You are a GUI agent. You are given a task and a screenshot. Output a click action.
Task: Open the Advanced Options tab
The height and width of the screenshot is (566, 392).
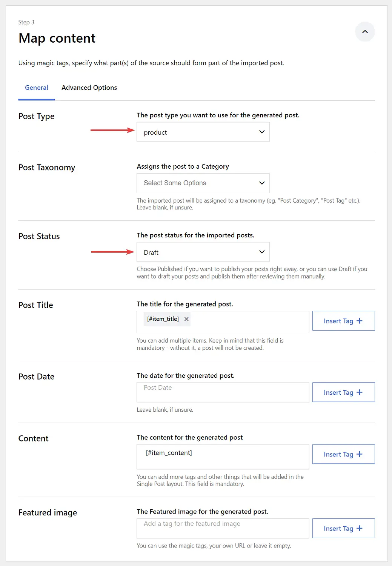point(89,88)
